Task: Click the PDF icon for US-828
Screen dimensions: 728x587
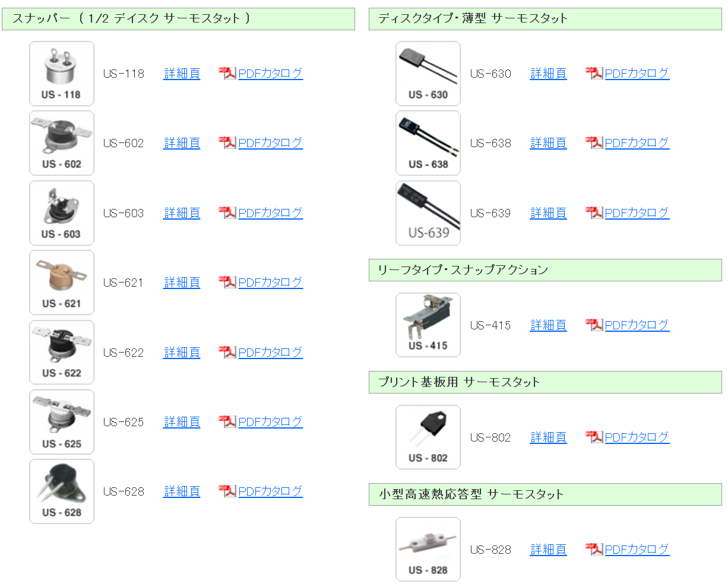Action: point(594,550)
